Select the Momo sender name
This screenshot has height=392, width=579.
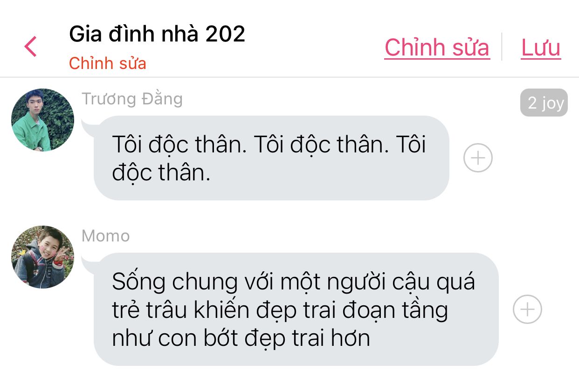tap(106, 236)
